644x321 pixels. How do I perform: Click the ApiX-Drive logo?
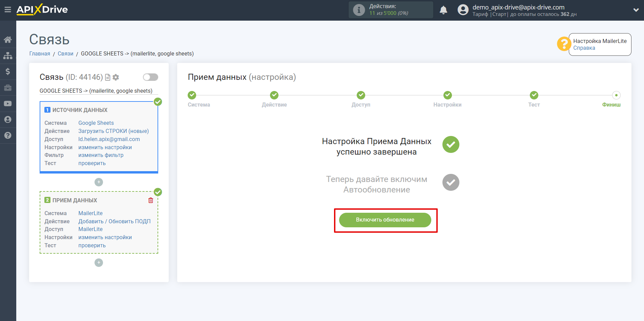[x=42, y=9]
